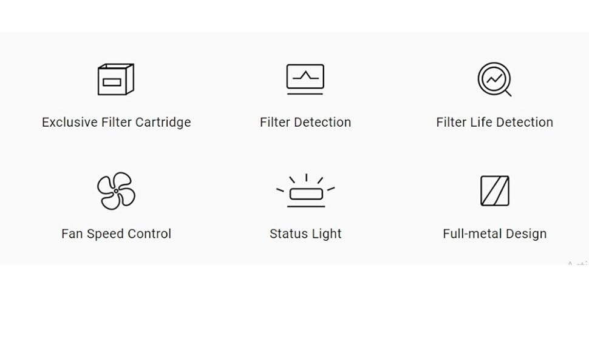Select the Filter Detection monitor icon
Viewport: 589px width, 364px height.
pos(305,79)
